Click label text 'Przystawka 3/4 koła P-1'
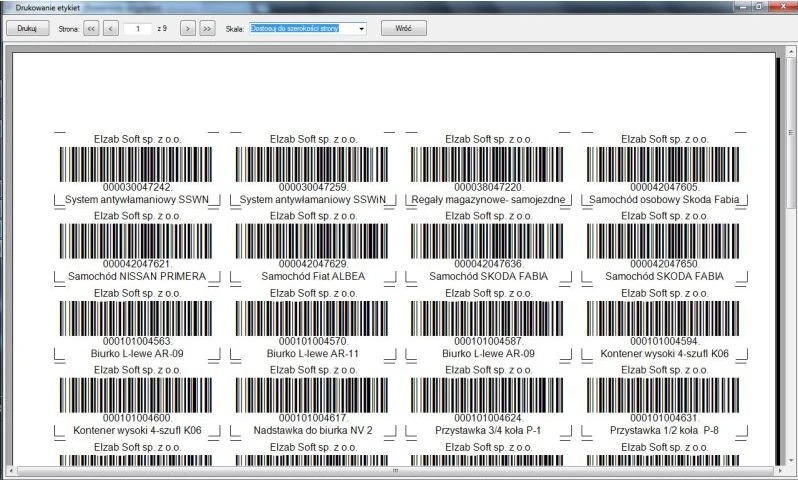 click(x=489, y=430)
